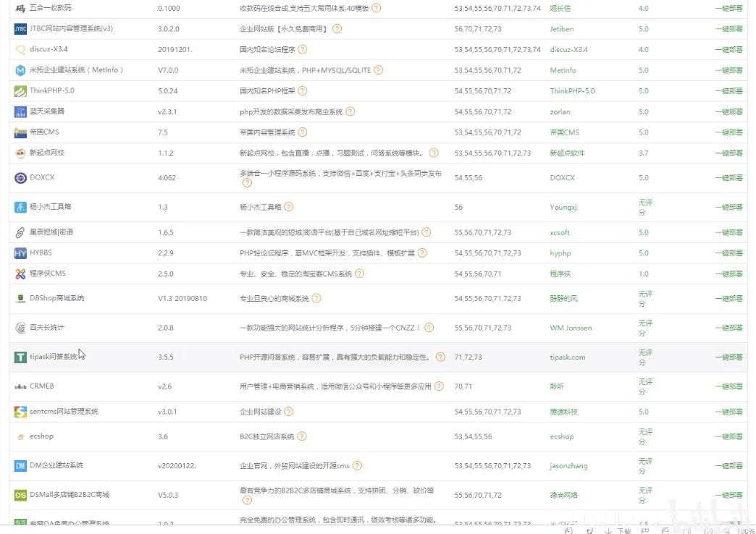
Task: Open help icon beside 国内知名论坛程序 description
Action: (x=302, y=49)
